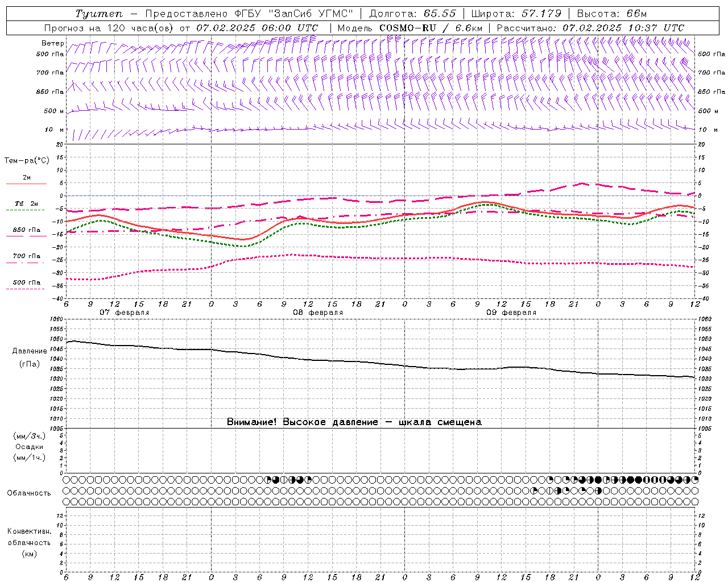Click the 08 февраля date label
Viewport: 728px width, 582px height.
(318, 313)
